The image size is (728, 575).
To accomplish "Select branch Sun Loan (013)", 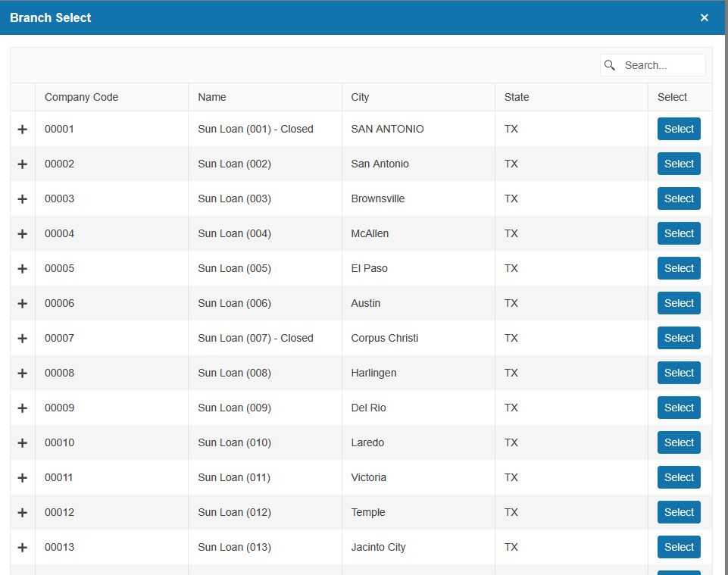I will point(679,547).
